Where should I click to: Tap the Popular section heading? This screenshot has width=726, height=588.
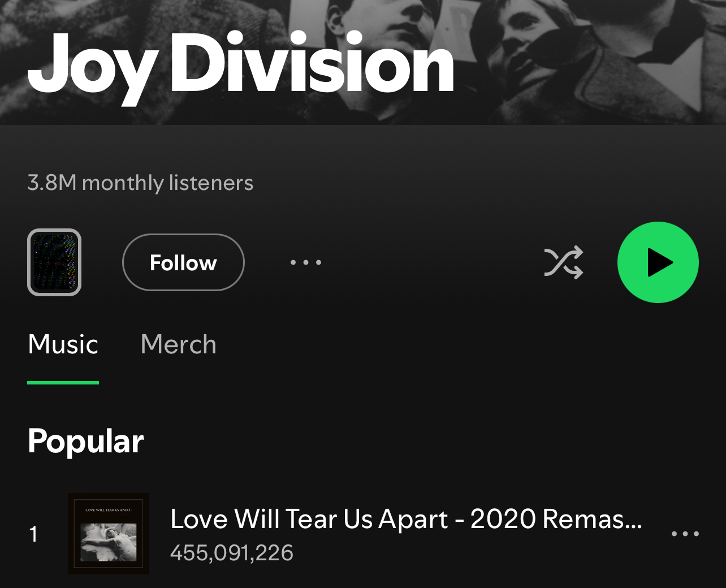click(x=86, y=441)
